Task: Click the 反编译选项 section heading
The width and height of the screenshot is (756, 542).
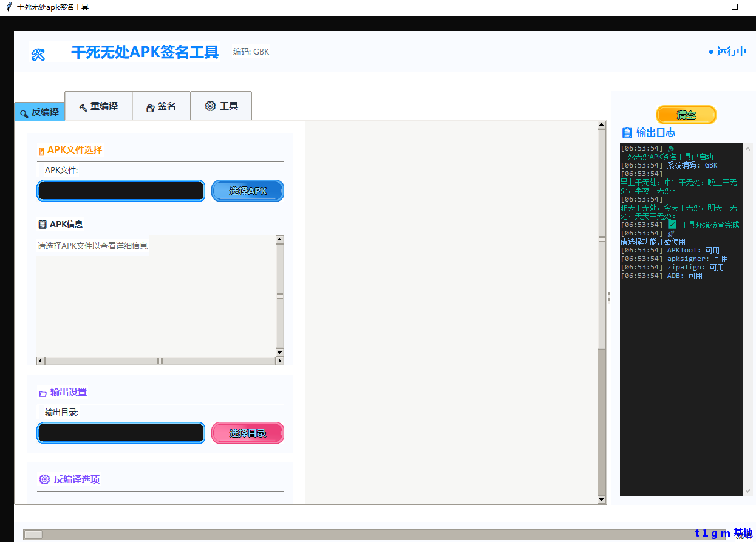Action: pyautogui.click(x=77, y=479)
